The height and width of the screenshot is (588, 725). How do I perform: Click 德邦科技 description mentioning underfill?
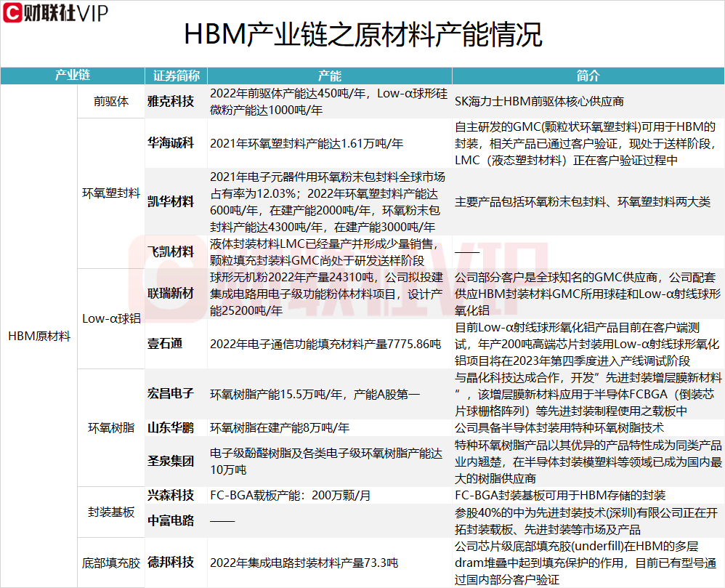point(588,563)
